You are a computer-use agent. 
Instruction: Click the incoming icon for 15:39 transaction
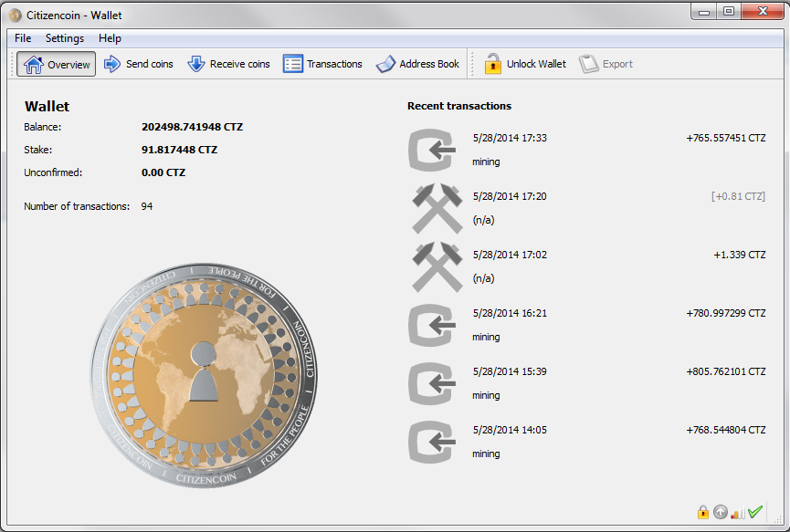(x=432, y=383)
